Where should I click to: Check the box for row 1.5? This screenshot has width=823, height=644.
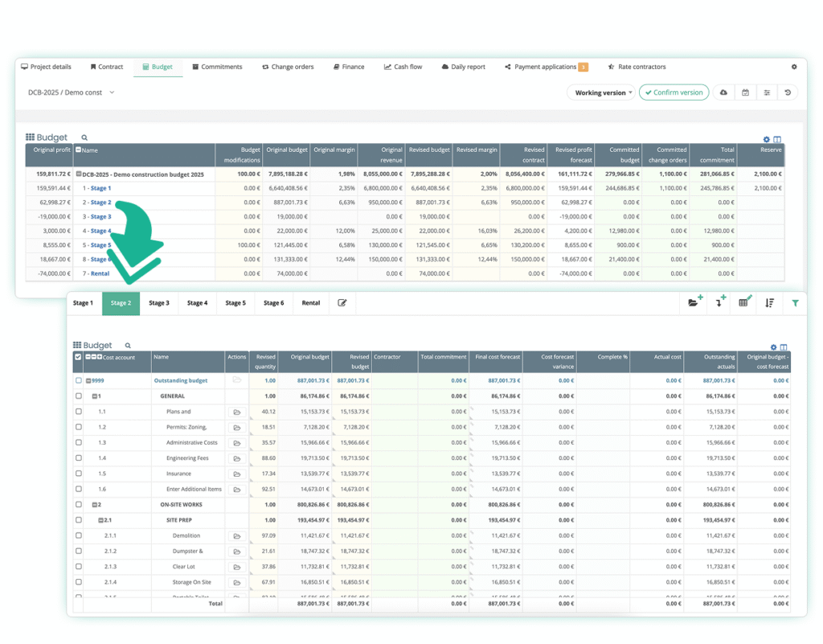[78, 474]
